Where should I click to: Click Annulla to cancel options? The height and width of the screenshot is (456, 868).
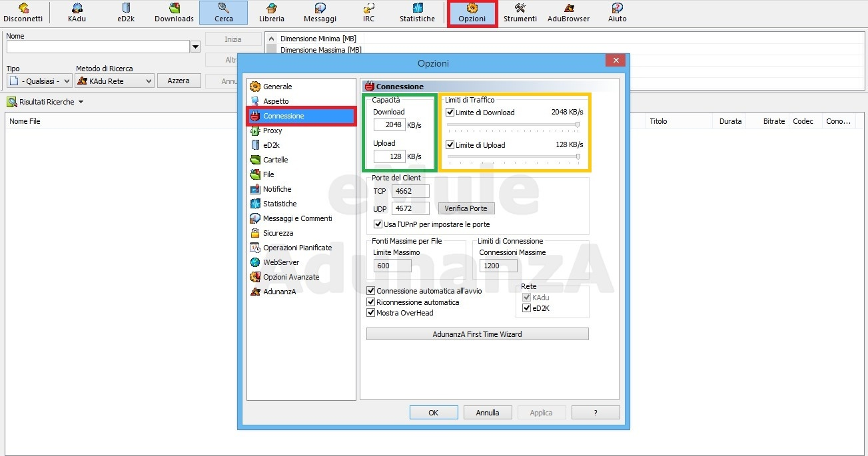click(x=488, y=413)
